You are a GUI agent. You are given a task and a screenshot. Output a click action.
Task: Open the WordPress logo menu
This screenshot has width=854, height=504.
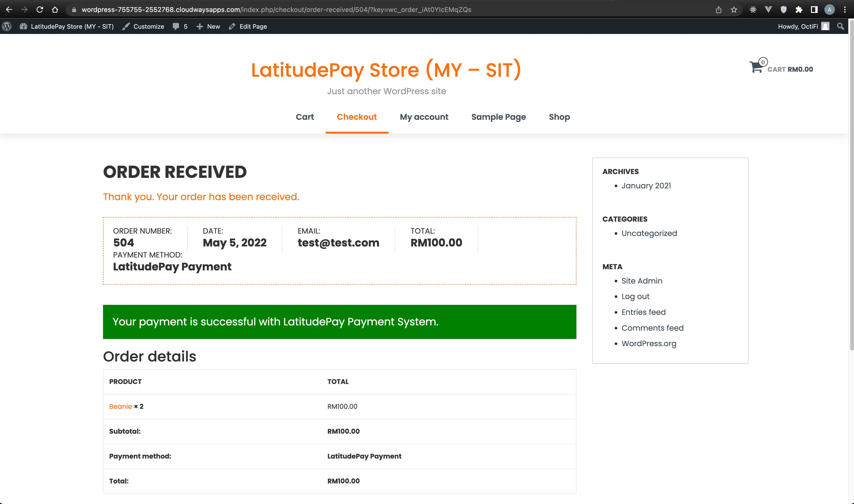coord(7,27)
